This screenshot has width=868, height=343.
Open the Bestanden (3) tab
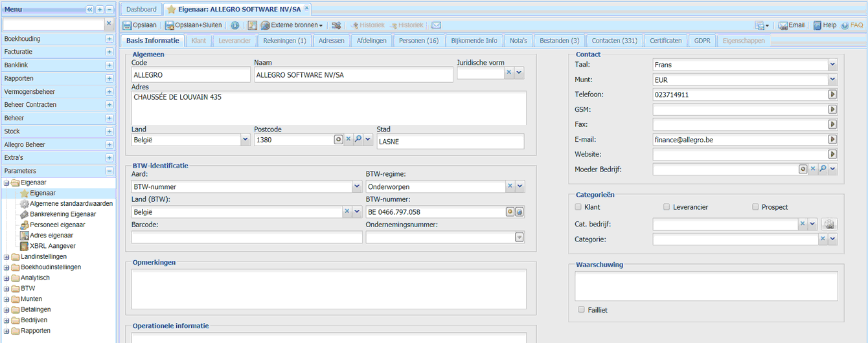[559, 40]
